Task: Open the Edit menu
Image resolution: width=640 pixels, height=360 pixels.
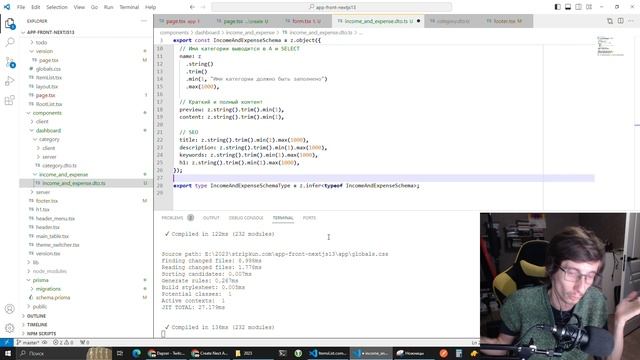Action: (36, 7)
